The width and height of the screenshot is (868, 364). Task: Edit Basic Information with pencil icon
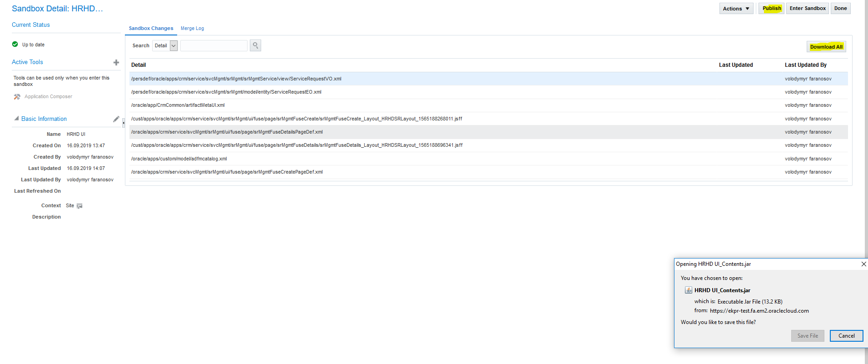(x=116, y=119)
